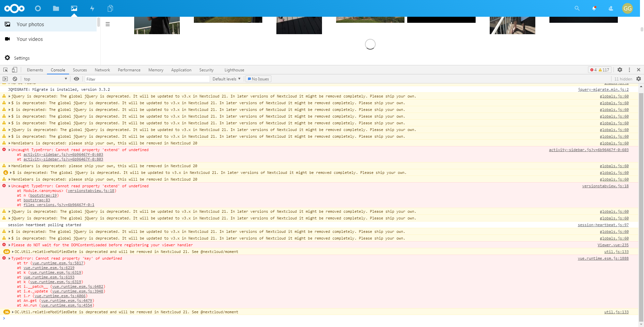Open the notifications bell icon
Screen dimensions: 644x327
594,8
